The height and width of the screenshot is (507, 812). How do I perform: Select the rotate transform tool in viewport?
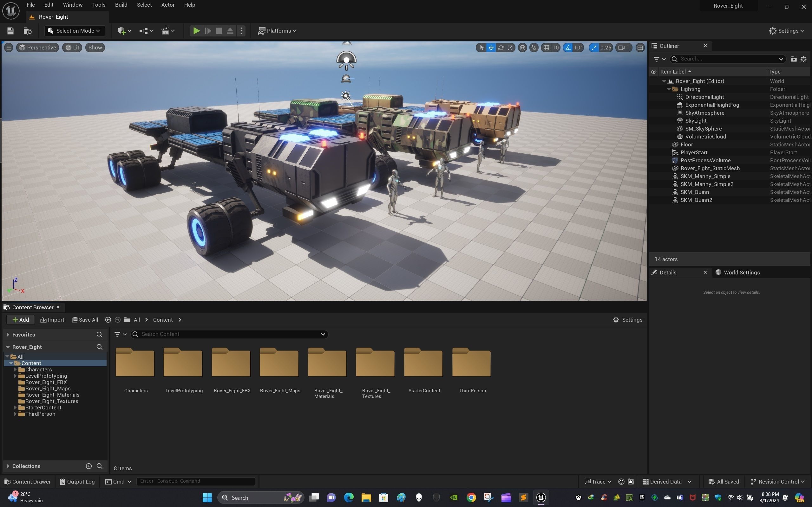(501, 48)
